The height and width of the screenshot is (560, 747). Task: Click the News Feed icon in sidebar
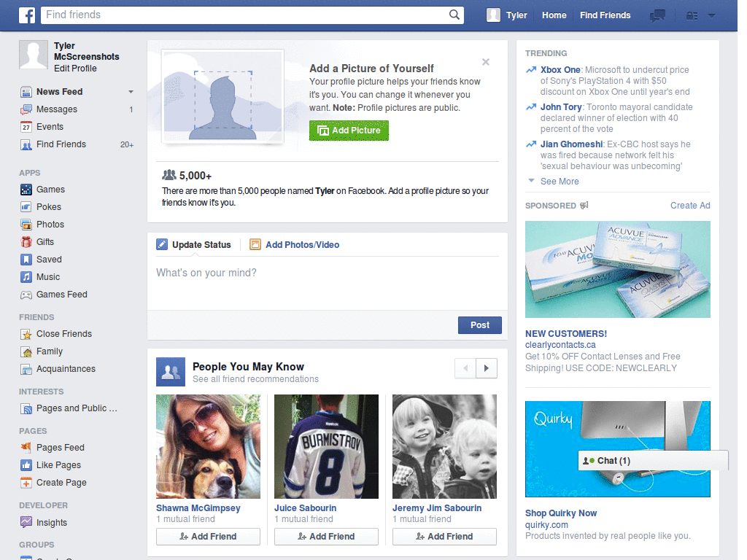(x=26, y=92)
